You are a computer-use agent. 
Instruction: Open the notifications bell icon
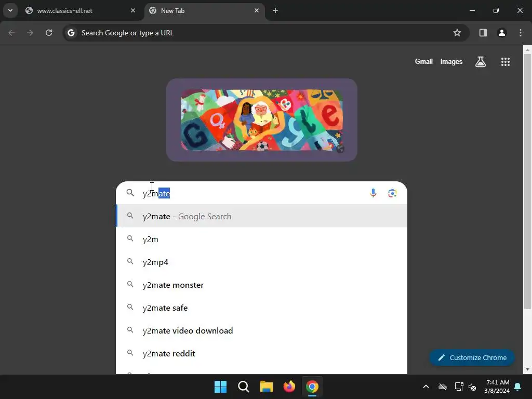pos(518,387)
